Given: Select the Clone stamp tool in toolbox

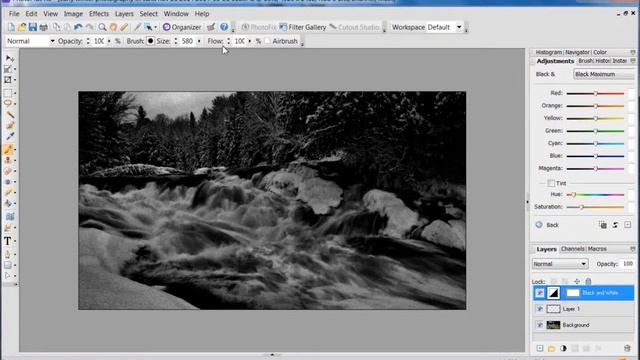Looking at the screenshot, I should [8, 160].
